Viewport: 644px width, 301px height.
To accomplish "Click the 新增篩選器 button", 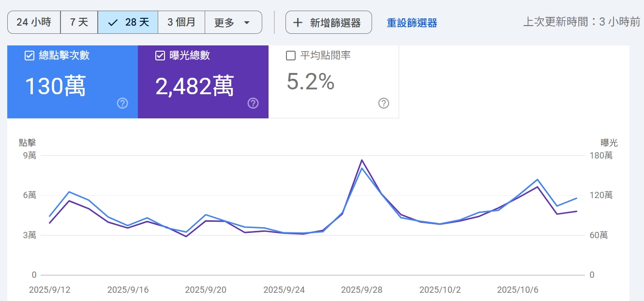I will pos(329,23).
